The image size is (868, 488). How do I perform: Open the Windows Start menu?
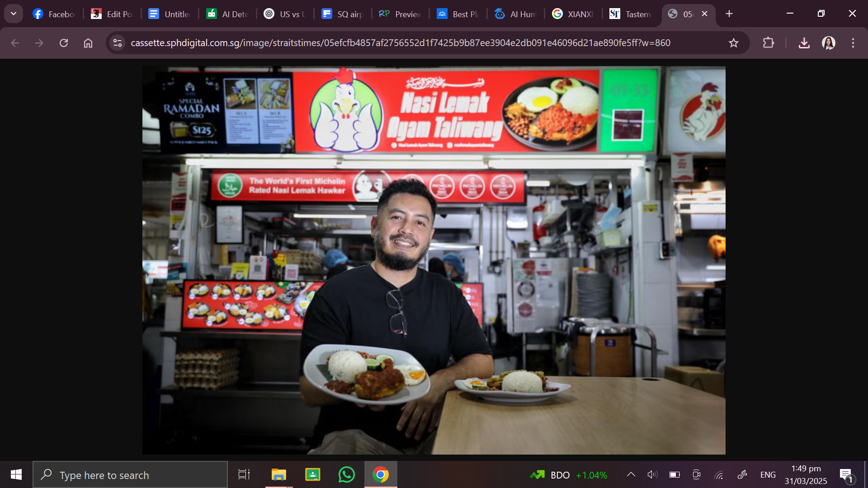(16, 474)
